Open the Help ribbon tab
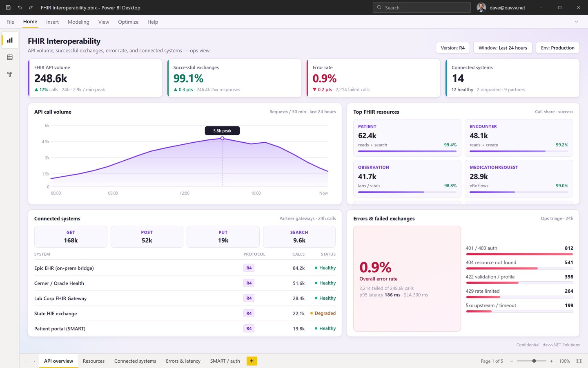The image size is (588, 368). pyautogui.click(x=153, y=22)
